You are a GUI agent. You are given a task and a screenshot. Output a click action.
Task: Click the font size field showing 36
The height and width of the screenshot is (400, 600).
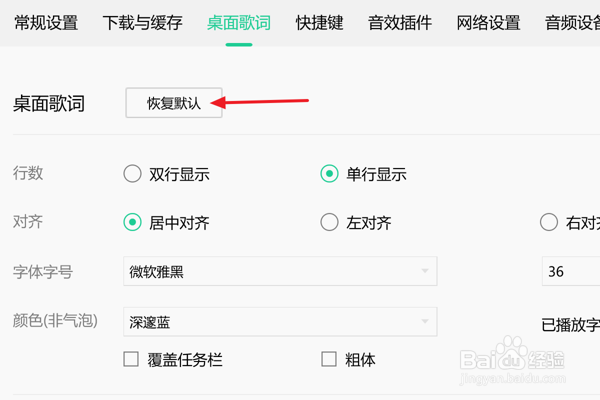[571, 271]
